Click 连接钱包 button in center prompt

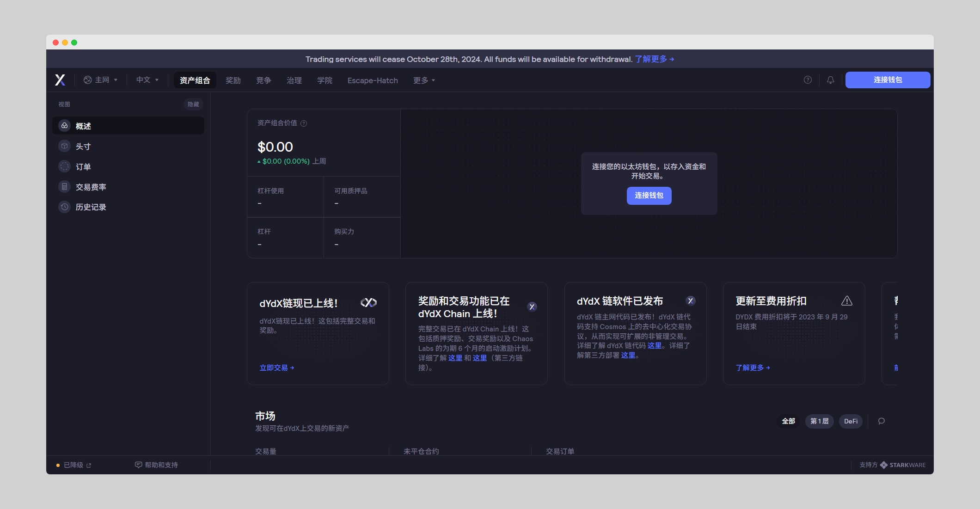point(649,196)
